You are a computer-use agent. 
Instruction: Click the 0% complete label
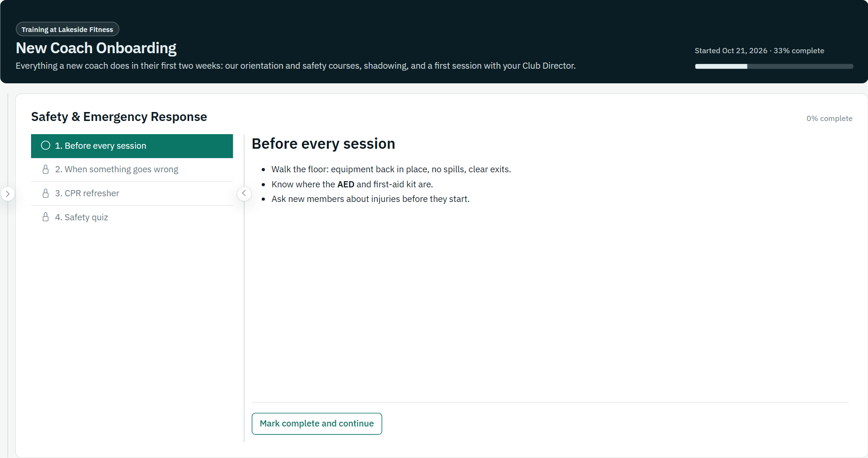tap(829, 119)
